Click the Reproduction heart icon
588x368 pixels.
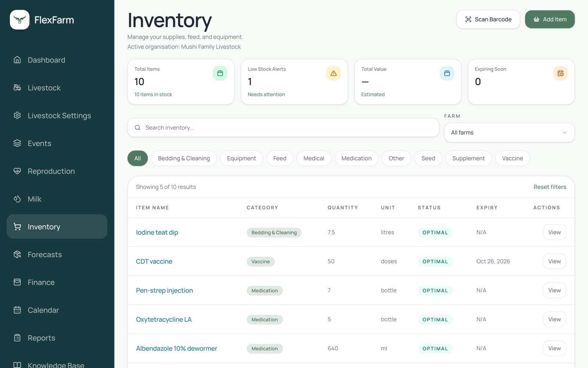17,171
